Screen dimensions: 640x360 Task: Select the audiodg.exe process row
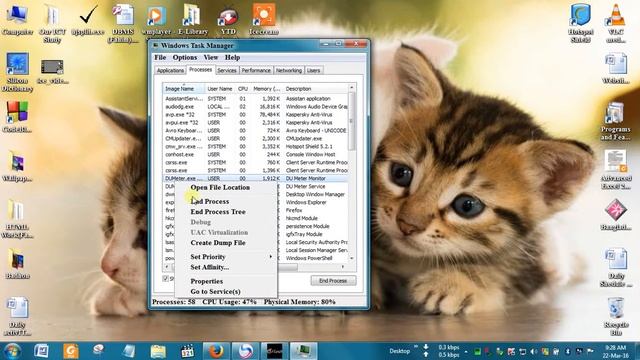point(256,107)
